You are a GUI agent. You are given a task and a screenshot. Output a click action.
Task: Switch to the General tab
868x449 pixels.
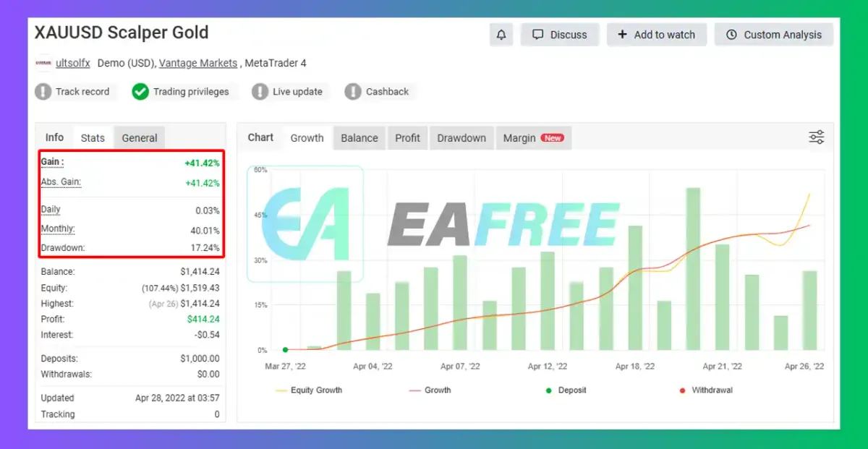pyautogui.click(x=140, y=137)
